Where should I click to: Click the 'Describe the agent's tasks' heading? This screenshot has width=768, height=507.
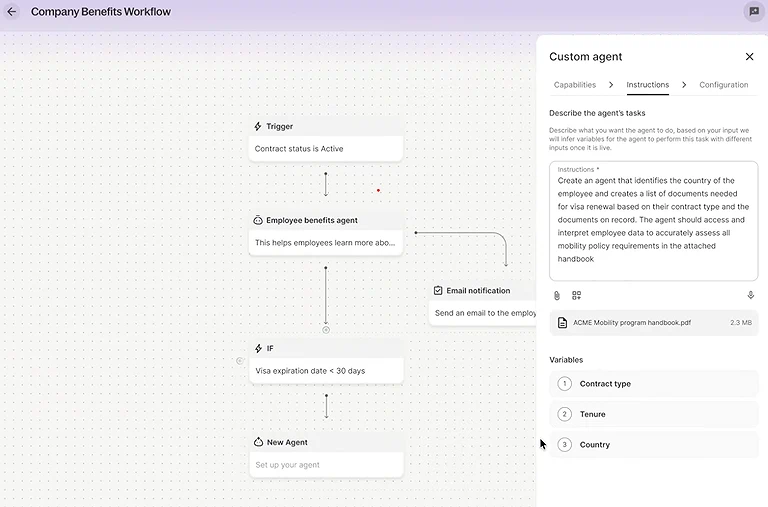pyautogui.click(x=597, y=113)
